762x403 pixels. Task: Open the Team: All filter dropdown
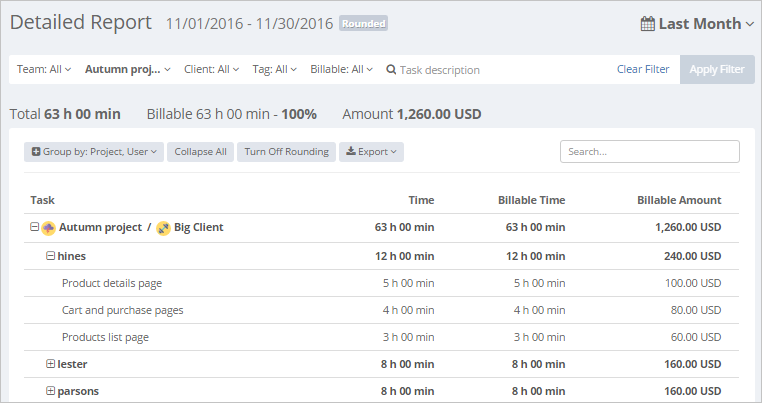tap(44, 70)
